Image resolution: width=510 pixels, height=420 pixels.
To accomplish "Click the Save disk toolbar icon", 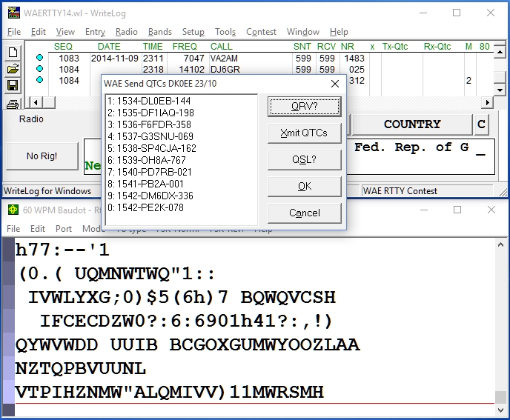I will [x=13, y=85].
